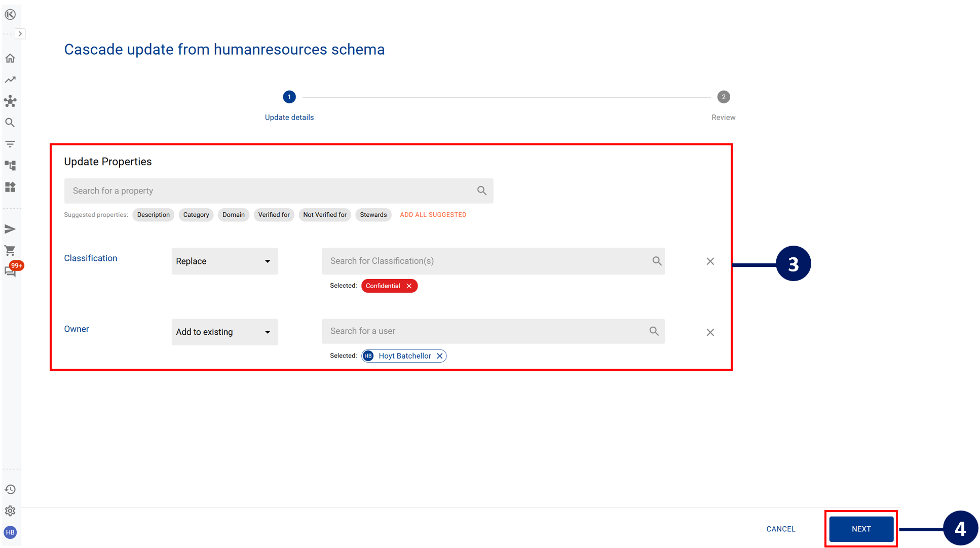Viewport: 980px width, 548px height.
Task: Expand the sidebar with chevron arrow
Action: pos(20,34)
